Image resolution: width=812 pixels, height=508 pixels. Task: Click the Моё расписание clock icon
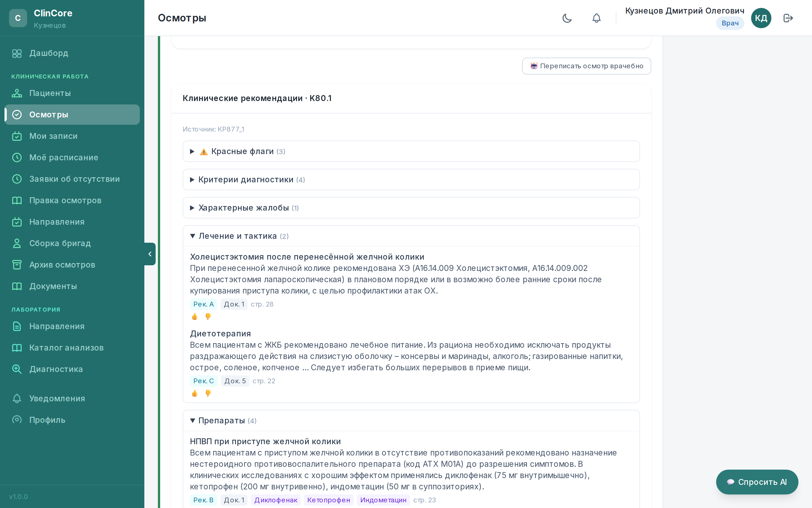pos(17,157)
